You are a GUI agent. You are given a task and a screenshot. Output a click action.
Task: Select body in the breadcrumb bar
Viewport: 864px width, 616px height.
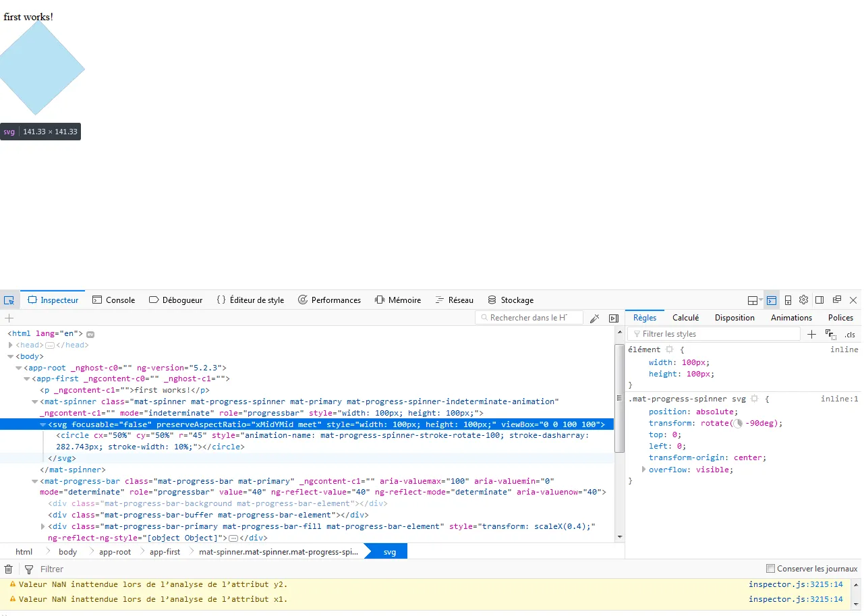(x=68, y=552)
